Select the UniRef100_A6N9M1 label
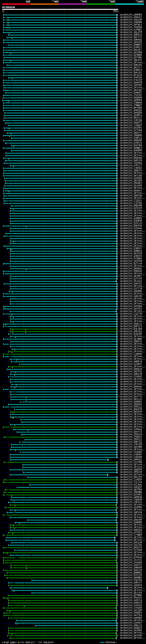 click(131, 402)
